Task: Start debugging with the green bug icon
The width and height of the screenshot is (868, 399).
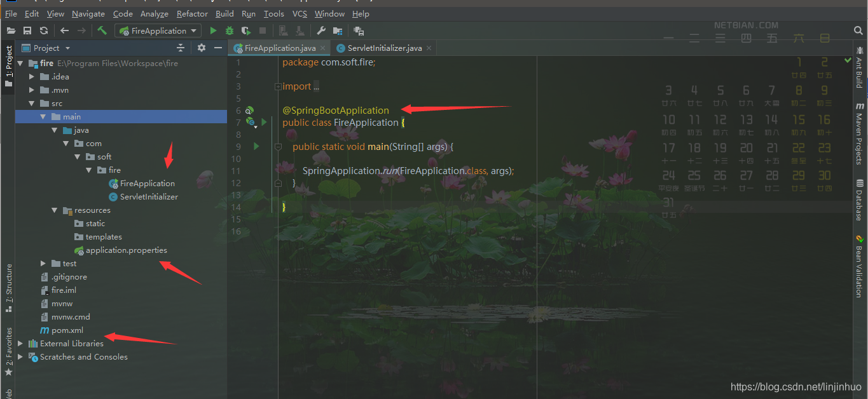Action: coord(230,30)
